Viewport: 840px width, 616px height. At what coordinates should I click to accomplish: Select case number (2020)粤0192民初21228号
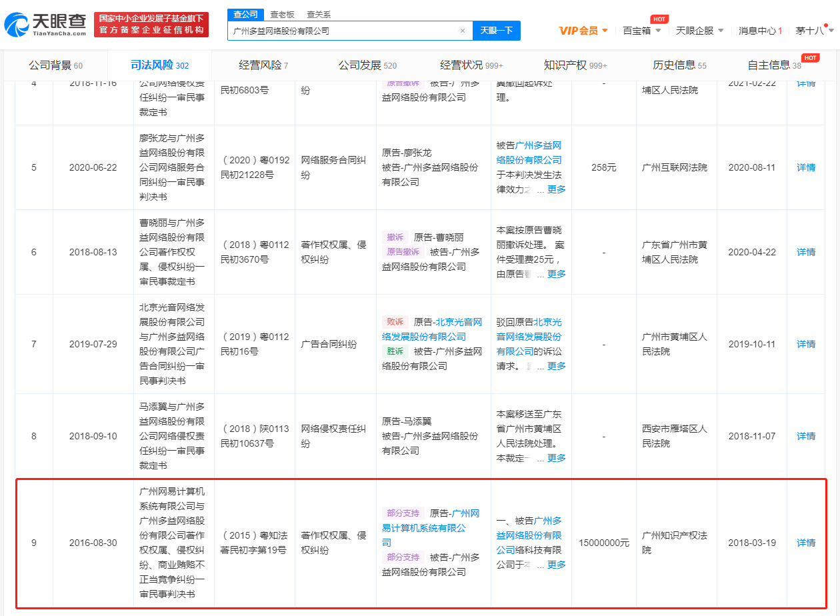click(255, 167)
